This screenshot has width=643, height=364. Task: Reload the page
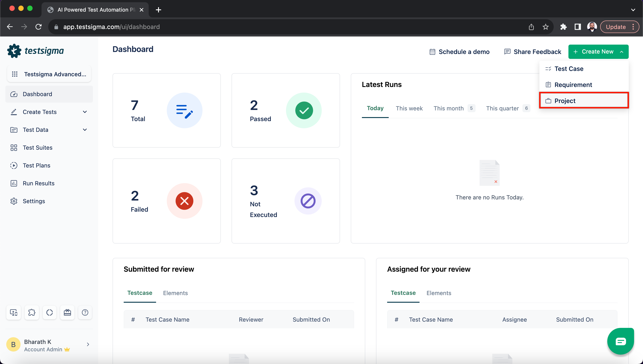point(38,27)
